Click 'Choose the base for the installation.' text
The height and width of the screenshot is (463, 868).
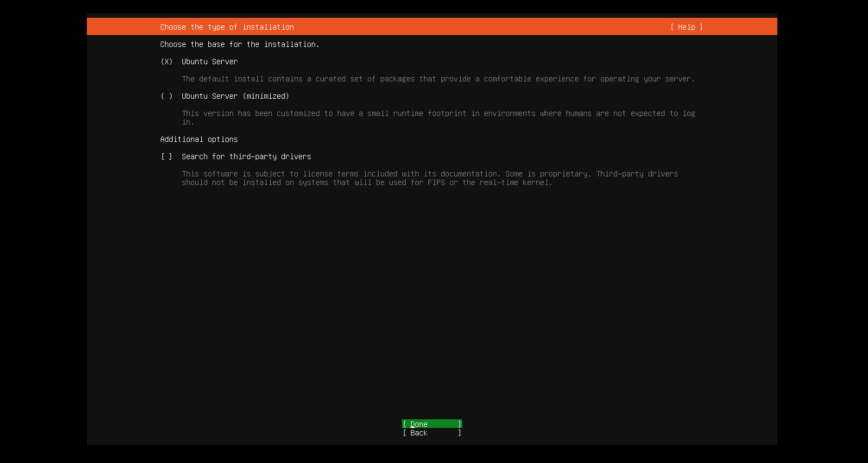click(240, 44)
